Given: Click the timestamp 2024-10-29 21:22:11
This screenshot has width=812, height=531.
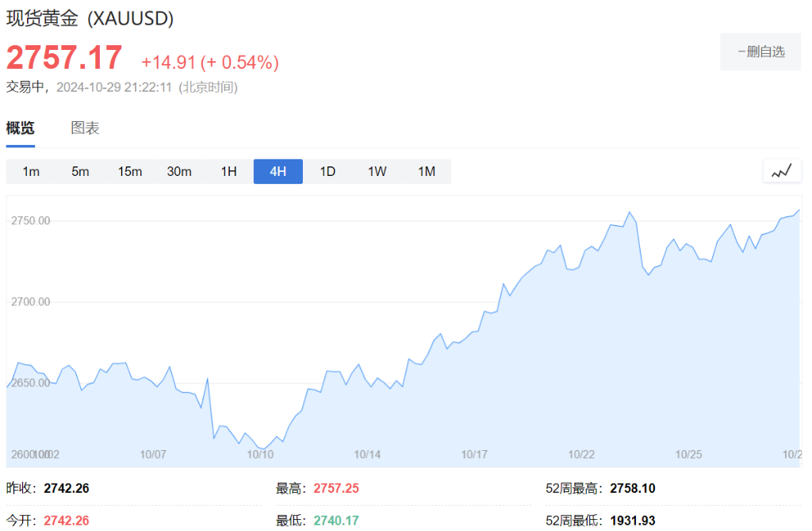Looking at the screenshot, I should click(114, 87).
